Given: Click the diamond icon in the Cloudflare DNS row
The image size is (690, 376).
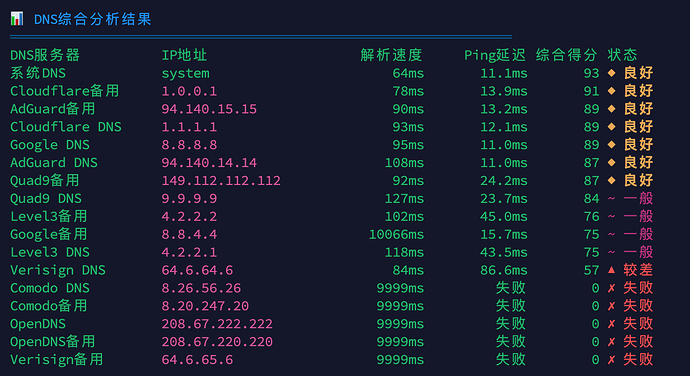Looking at the screenshot, I should (x=611, y=126).
